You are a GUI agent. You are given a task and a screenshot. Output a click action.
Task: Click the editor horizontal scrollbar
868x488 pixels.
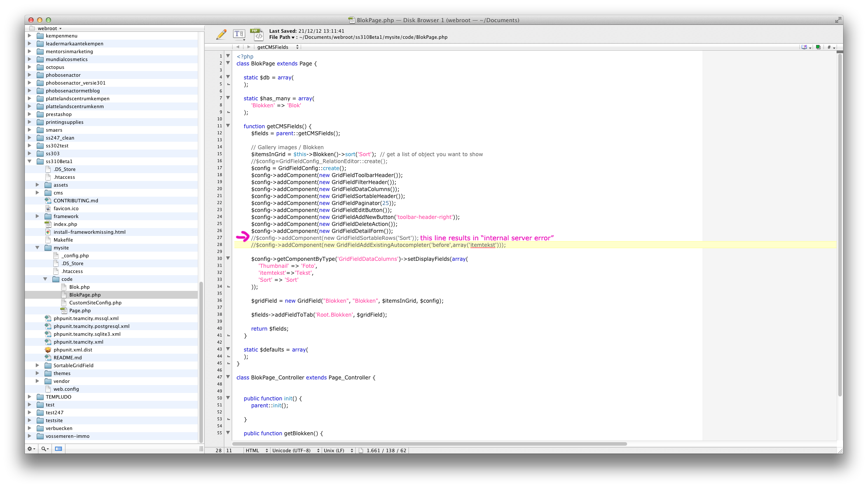429,444
